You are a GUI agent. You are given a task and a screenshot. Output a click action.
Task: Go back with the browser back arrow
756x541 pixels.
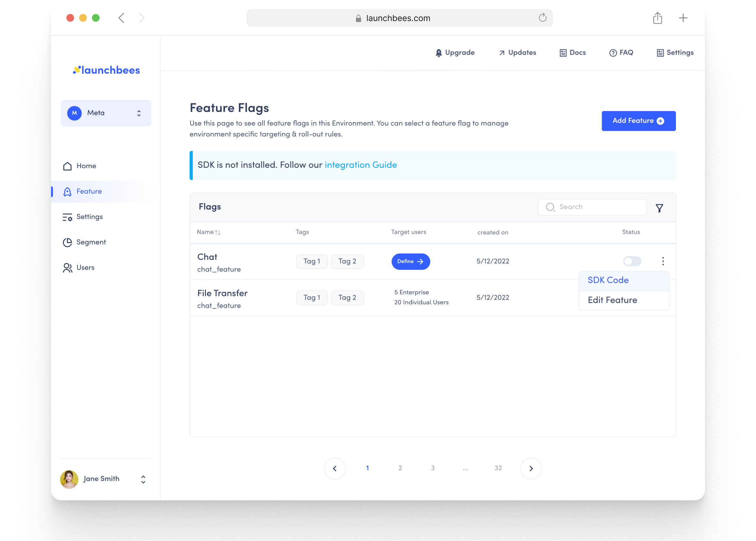tap(122, 18)
